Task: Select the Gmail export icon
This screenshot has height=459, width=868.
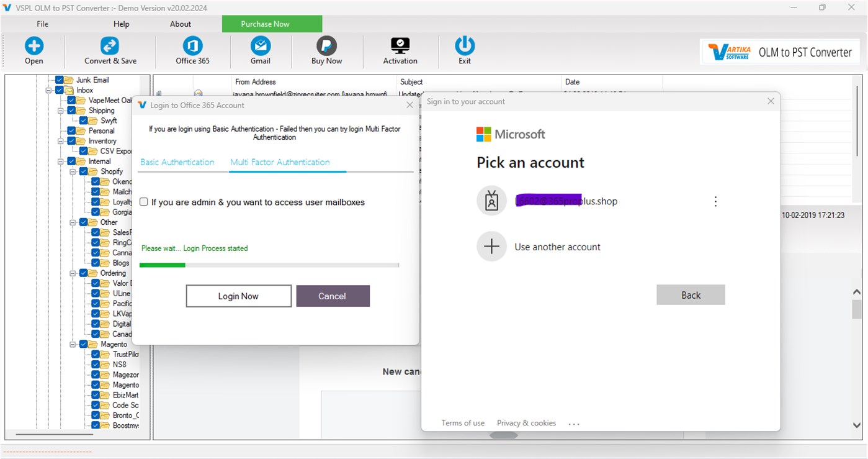Action: pyautogui.click(x=260, y=50)
